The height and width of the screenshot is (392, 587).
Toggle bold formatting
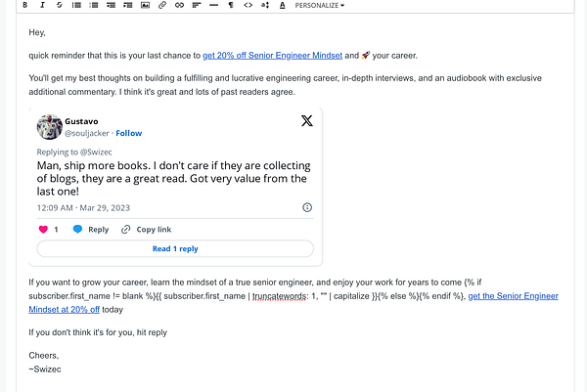coord(25,5)
